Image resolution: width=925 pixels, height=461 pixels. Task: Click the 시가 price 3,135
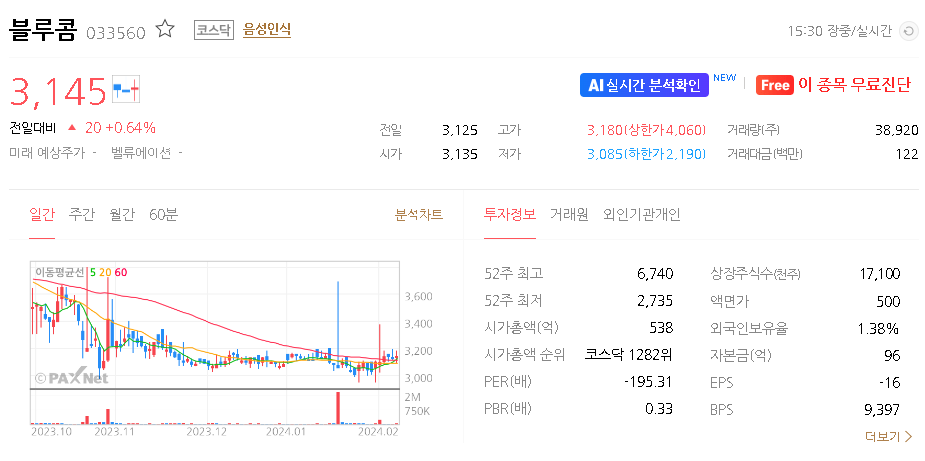460,155
